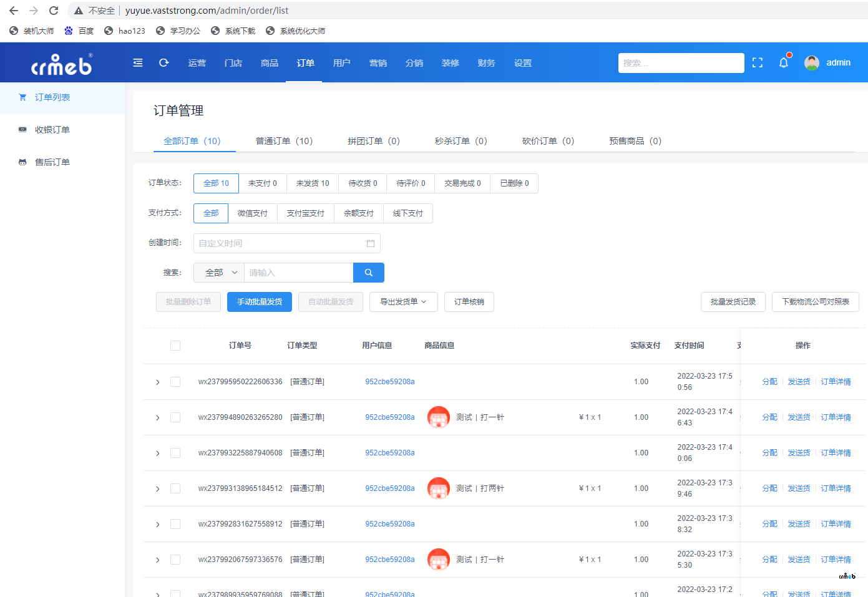The image size is (868, 597).
Task: Open the 百度 bookmark
Action: [79, 31]
